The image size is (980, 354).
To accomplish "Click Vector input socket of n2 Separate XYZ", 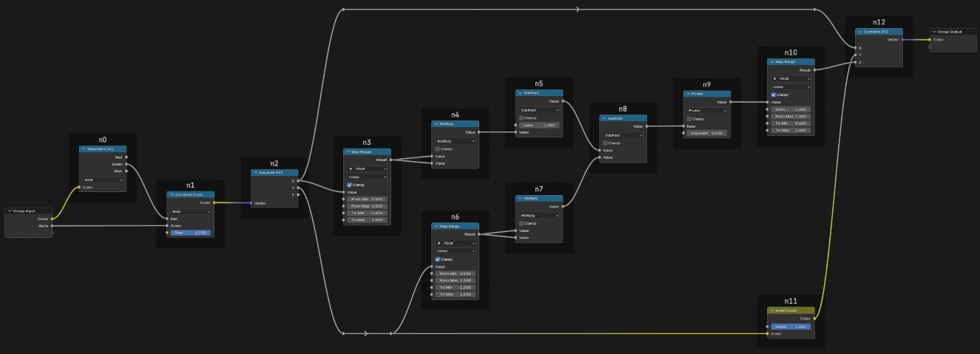I will 251,202.
